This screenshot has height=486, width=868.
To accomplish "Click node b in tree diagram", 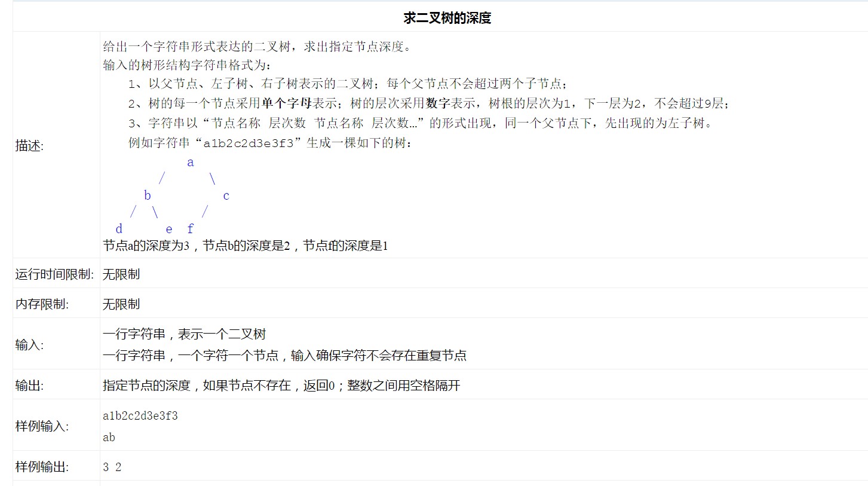I will [148, 195].
